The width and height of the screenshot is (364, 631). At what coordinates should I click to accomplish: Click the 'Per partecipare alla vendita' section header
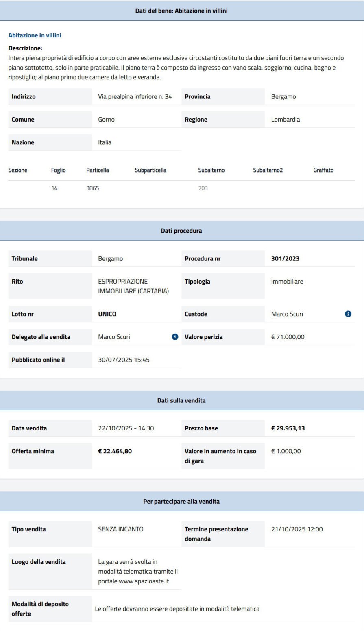coord(181,502)
